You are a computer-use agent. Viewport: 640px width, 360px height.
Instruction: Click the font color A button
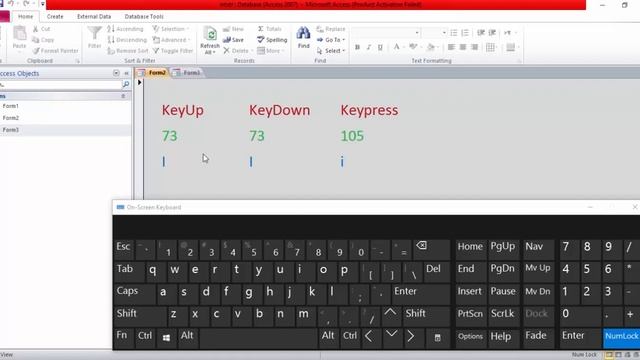tap(398, 47)
